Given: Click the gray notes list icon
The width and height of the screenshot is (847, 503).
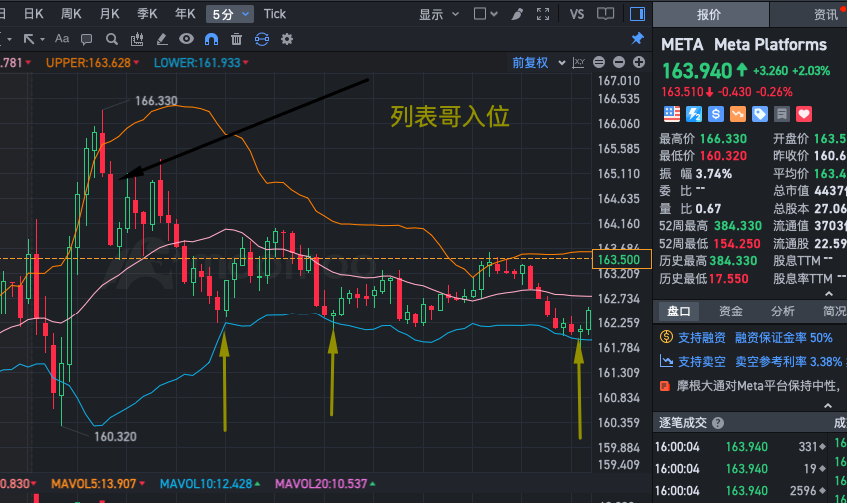Looking at the screenshot, I should (x=782, y=114).
